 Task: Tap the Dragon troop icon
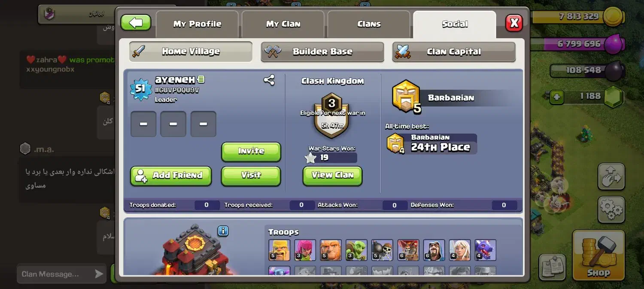485,250
